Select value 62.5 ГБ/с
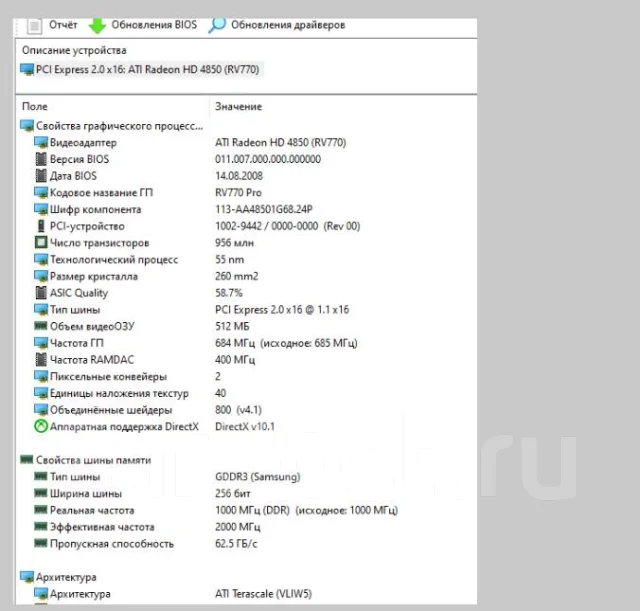This screenshot has height=611, width=640. (x=236, y=544)
